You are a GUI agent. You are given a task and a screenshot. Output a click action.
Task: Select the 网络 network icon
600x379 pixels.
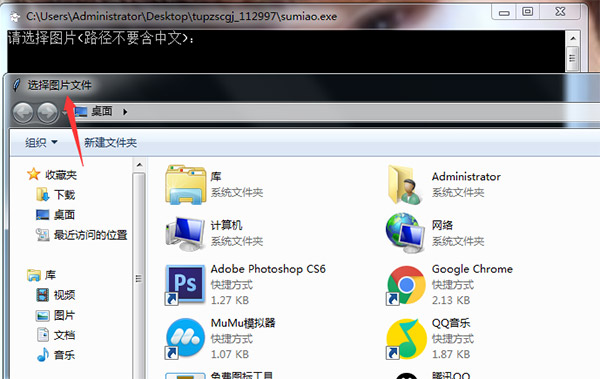click(406, 233)
